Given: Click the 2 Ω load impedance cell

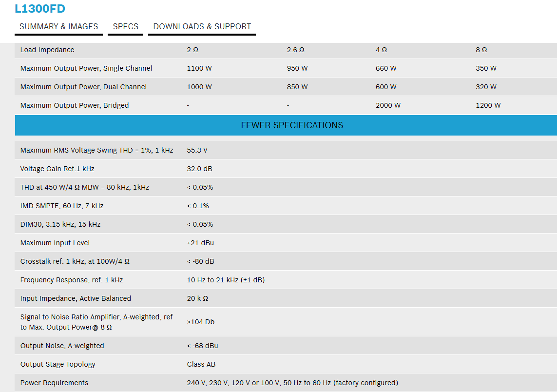Looking at the screenshot, I should 192,50.
